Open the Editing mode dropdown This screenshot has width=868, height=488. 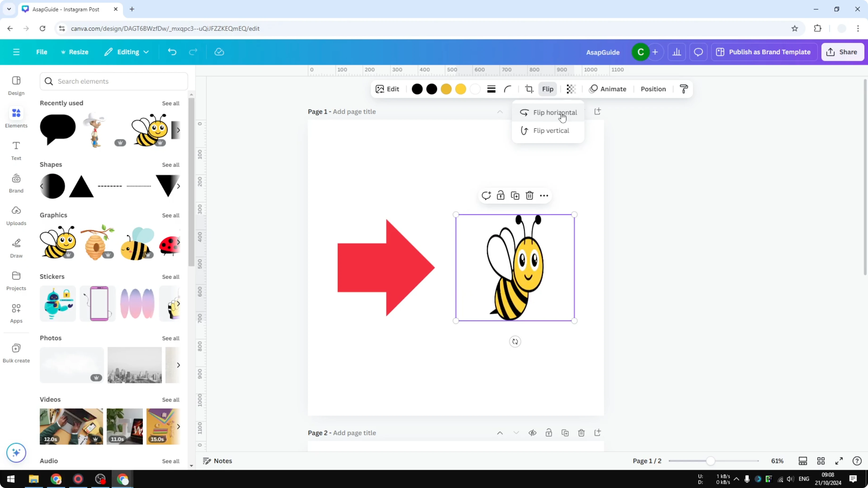point(127,52)
